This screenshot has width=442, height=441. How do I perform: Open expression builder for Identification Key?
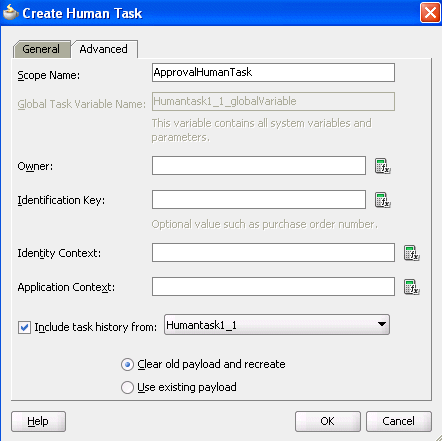[382, 200]
